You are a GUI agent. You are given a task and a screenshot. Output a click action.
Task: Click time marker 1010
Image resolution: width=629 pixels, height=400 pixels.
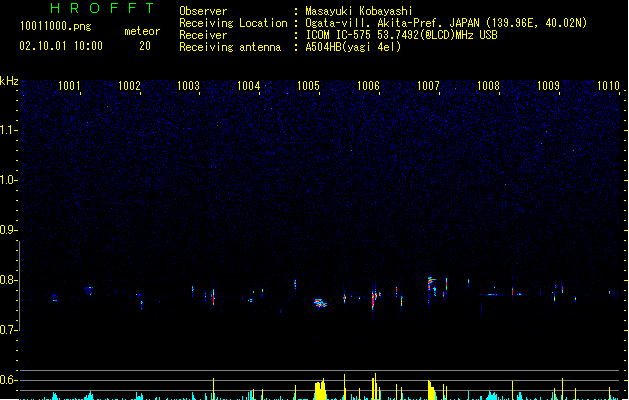tap(608, 86)
